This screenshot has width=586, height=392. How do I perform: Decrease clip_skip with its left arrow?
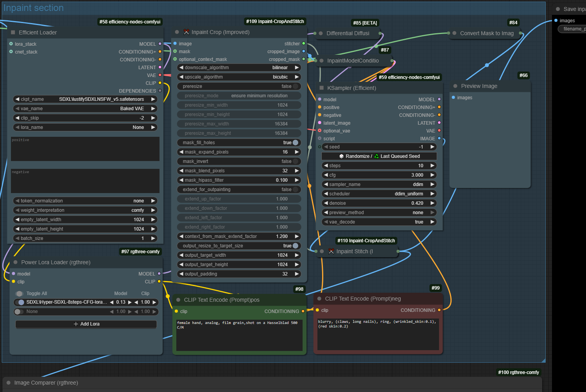[17, 118]
